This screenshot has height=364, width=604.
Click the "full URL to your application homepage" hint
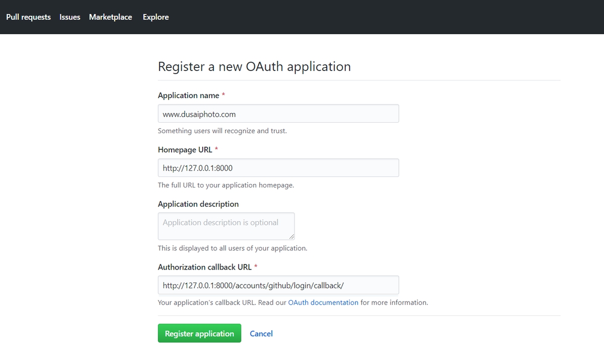(x=225, y=185)
